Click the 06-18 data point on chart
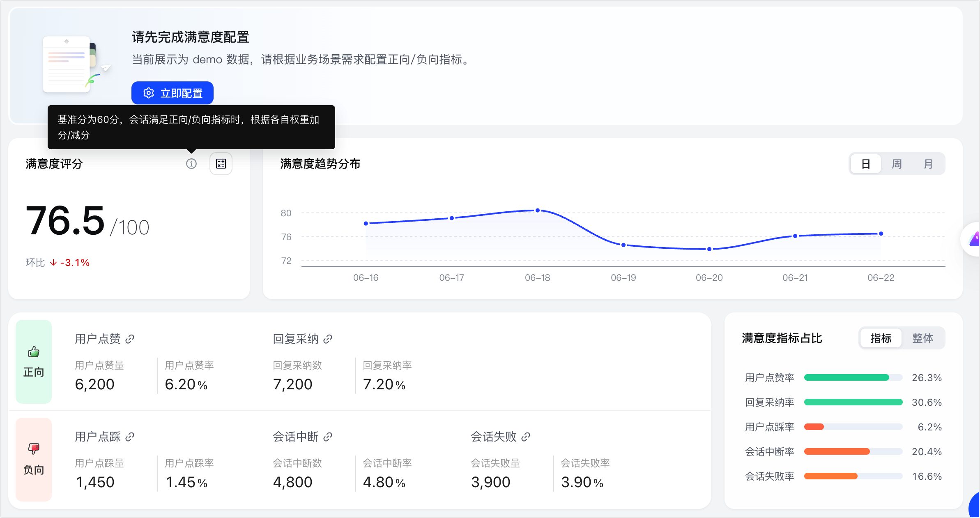The height and width of the screenshot is (518, 980). tap(538, 210)
